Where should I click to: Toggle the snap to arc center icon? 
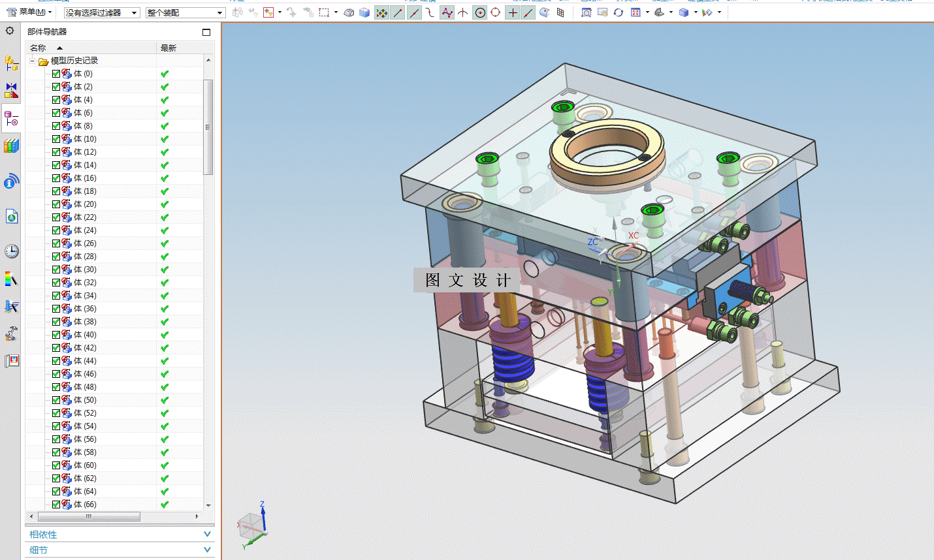click(x=480, y=12)
